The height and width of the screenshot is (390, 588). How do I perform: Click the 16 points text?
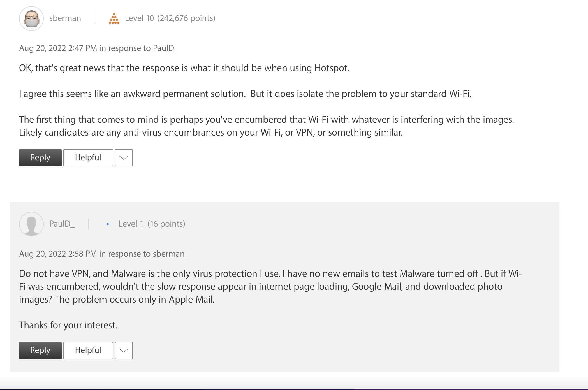point(166,224)
